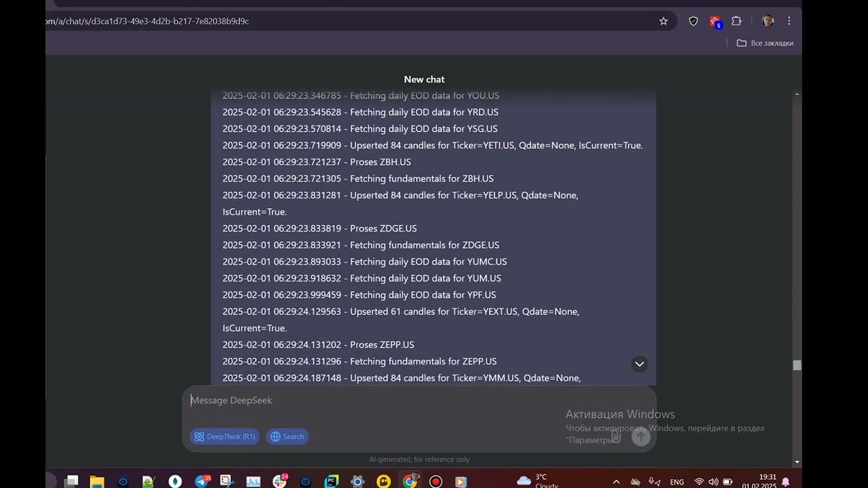
Task: Click the scrollbar down arrow
Action: point(797,462)
